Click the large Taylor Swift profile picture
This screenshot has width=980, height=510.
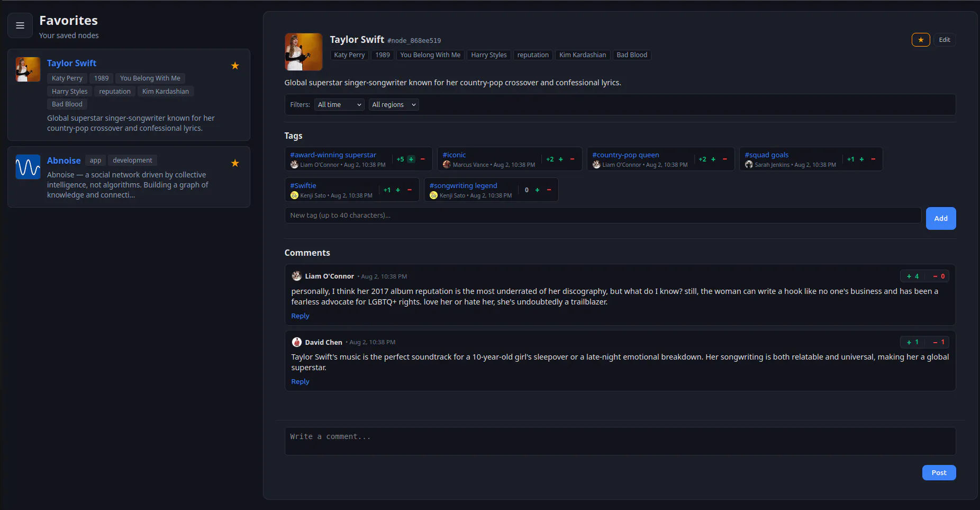[x=304, y=52]
